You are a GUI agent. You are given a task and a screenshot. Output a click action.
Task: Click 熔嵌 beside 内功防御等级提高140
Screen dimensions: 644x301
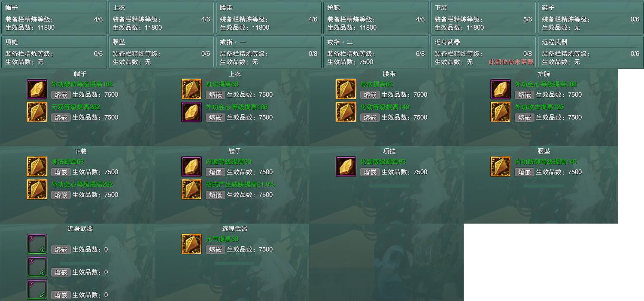(x=525, y=172)
